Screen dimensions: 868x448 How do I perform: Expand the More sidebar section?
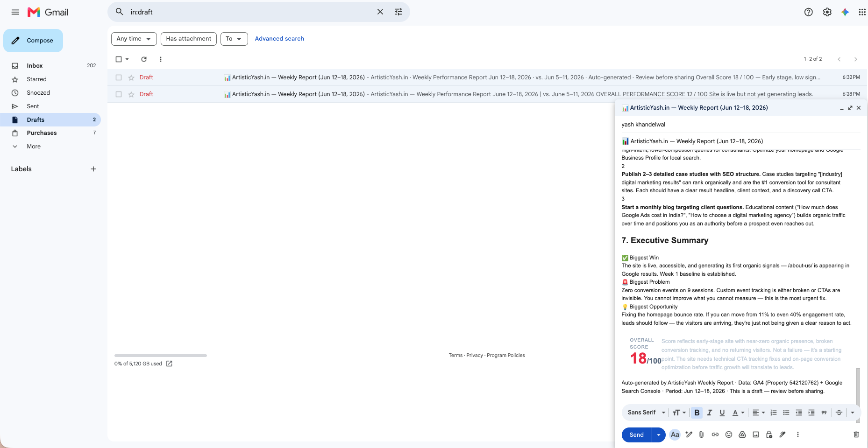coord(34,147)
